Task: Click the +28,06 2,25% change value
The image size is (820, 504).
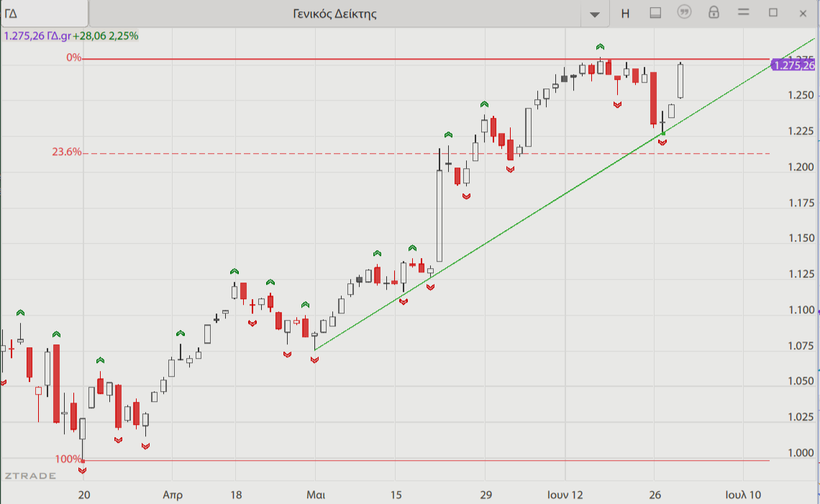Action: click(x=106, y=36)
